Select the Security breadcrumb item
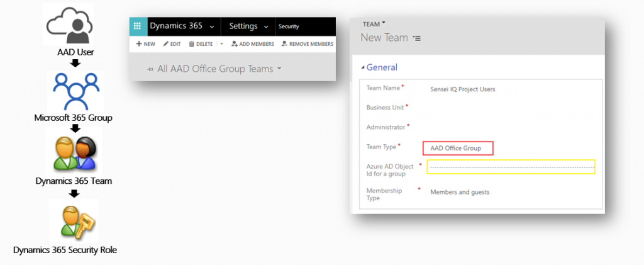The height and width of the screenshot is (265, 644). point(289,26)
